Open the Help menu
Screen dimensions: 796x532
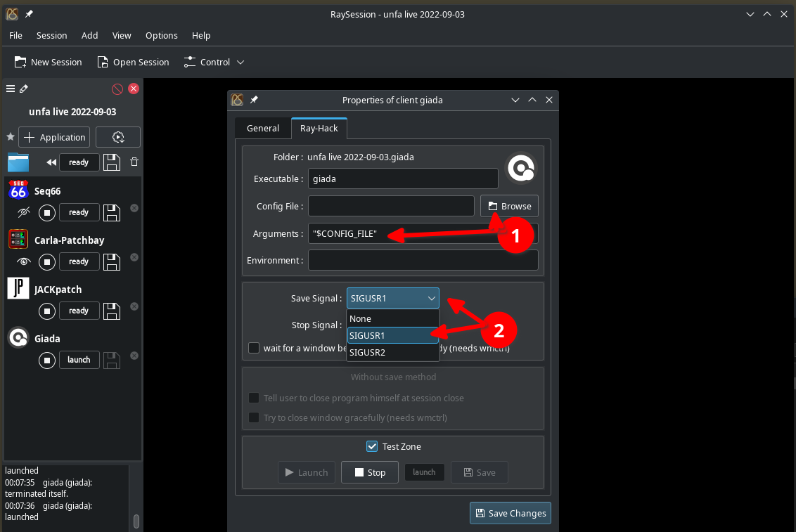point(201,36)
